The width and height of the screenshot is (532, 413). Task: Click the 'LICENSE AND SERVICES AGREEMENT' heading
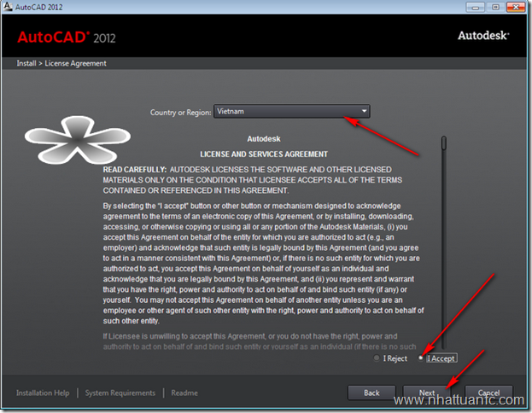[x=264, y=154]
